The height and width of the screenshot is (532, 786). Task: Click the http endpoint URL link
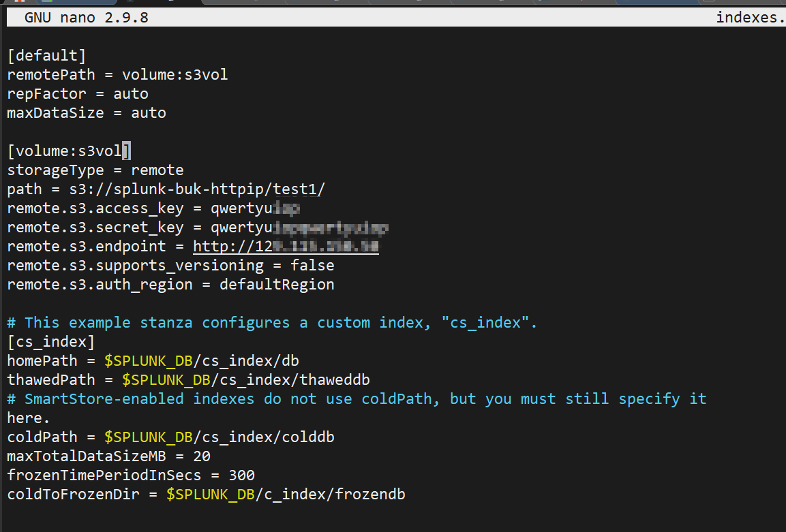[x=286, y=246]
